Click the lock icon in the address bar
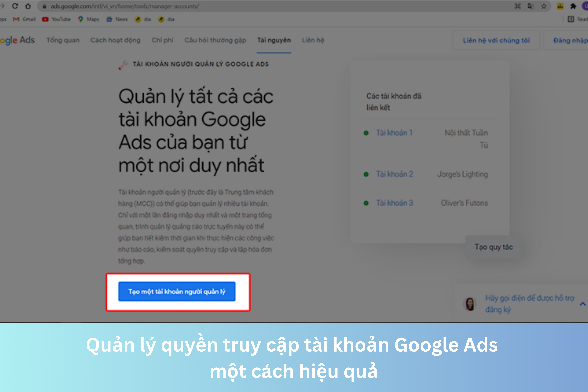The height and width of the screenshot is (392, 588). click(44, 6)
